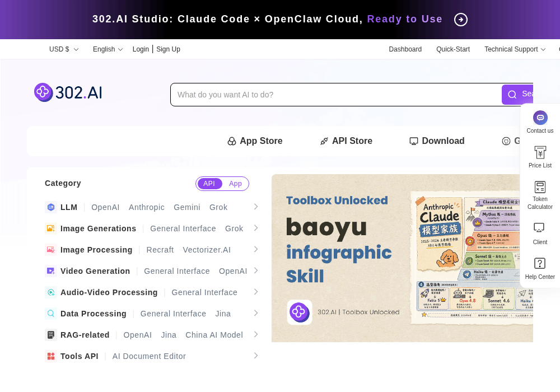Select Recraft under Image Processing
The image size is (560, 392).
pyautogui.click(x=160, y=250)
